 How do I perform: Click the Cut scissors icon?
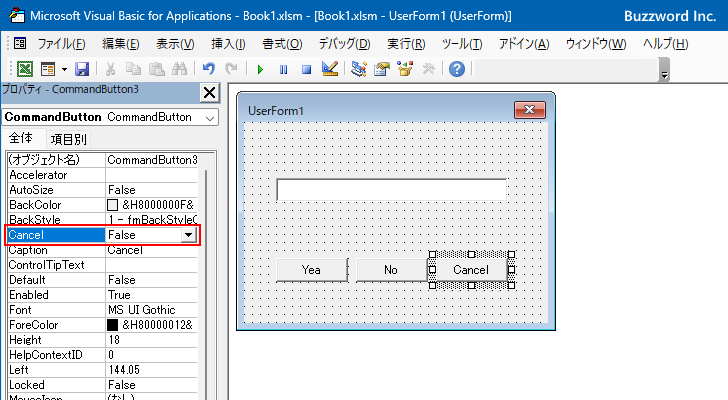click(x=110, y=69)
